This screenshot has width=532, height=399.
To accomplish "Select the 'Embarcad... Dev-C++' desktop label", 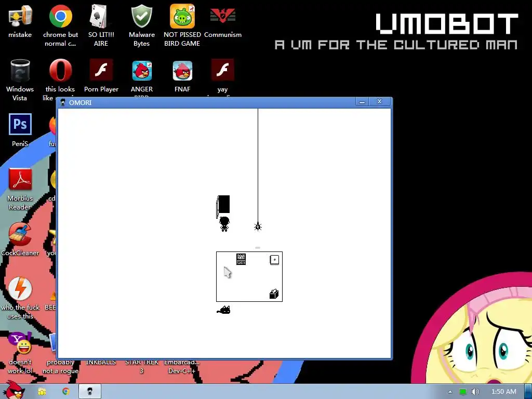I will pos(182,366).
